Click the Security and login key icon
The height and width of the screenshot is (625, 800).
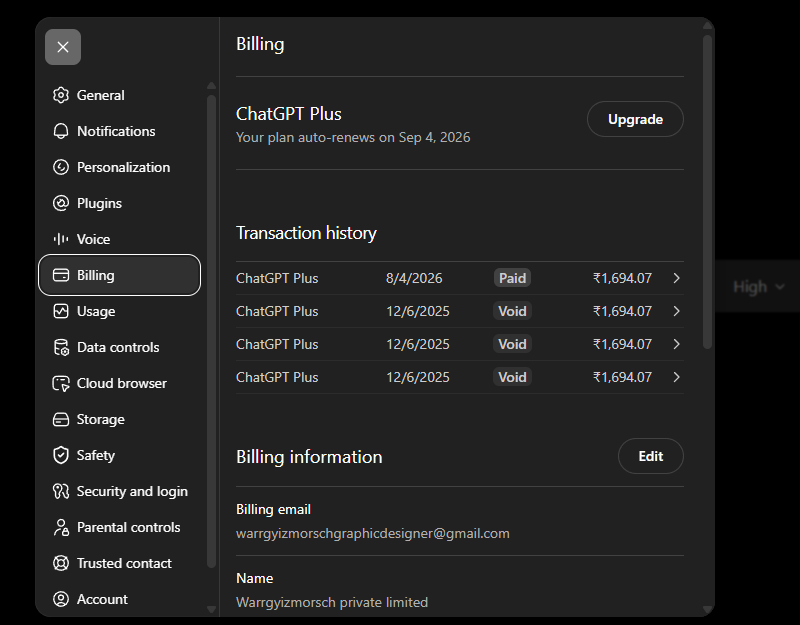pyautogui.click(x=61, y=491)
